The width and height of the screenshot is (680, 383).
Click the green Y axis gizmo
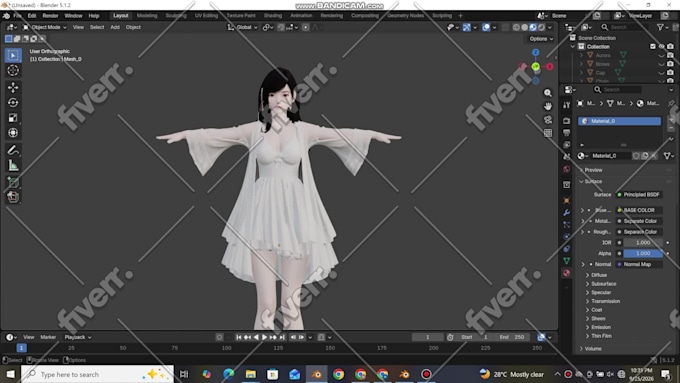tap(536, 66)
